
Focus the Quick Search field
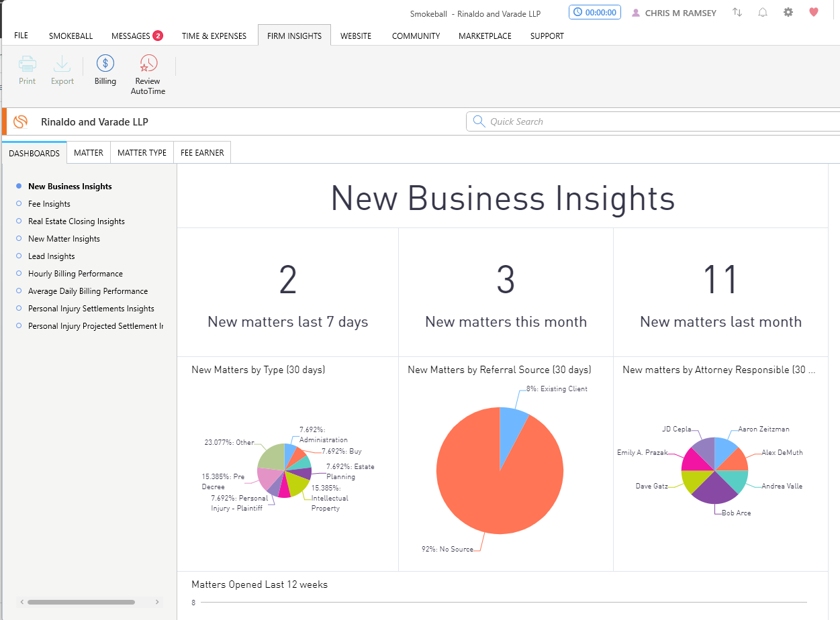653,121
